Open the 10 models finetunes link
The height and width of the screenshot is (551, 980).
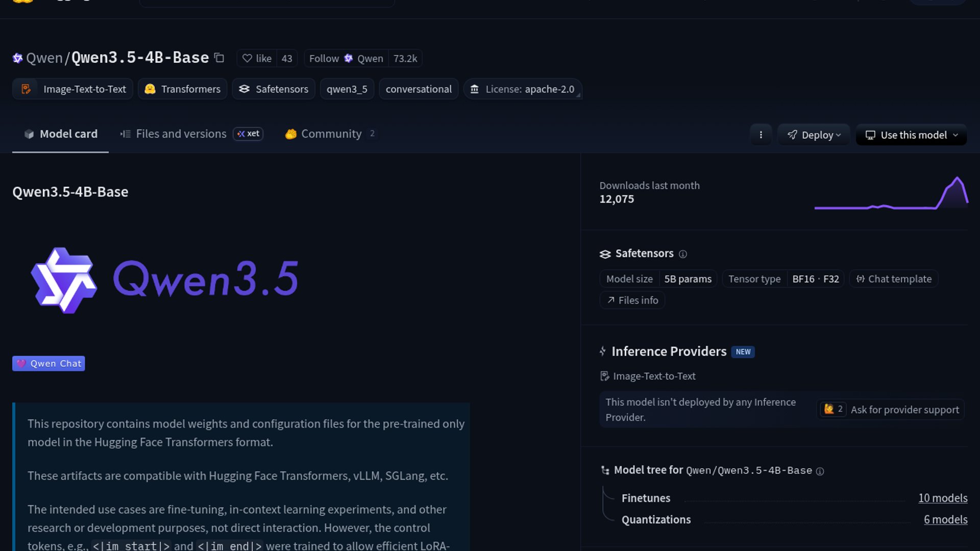[943, 498]
